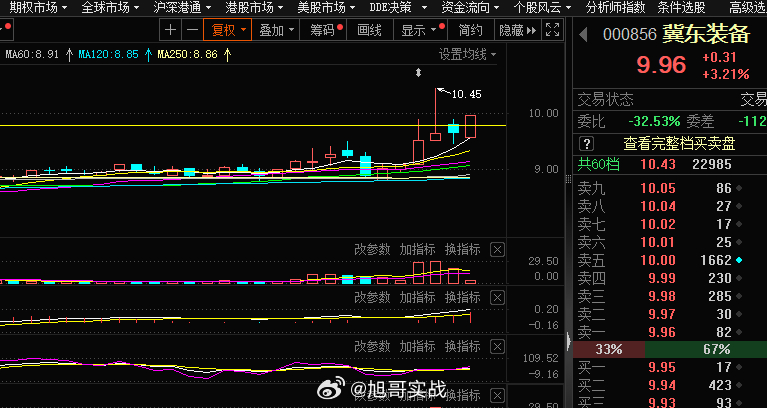Click the latest red candlestick
This screenshot has height=408, width=767.
tap(471, 126)
